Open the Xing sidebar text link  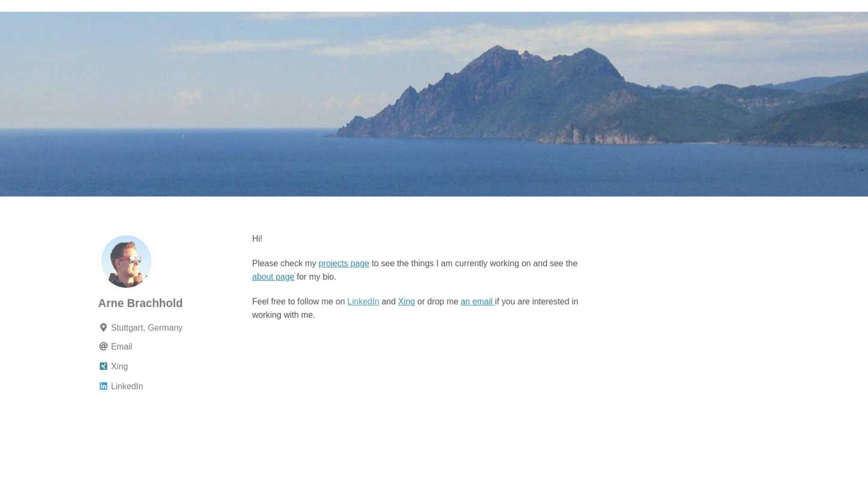tap(119, 366)
